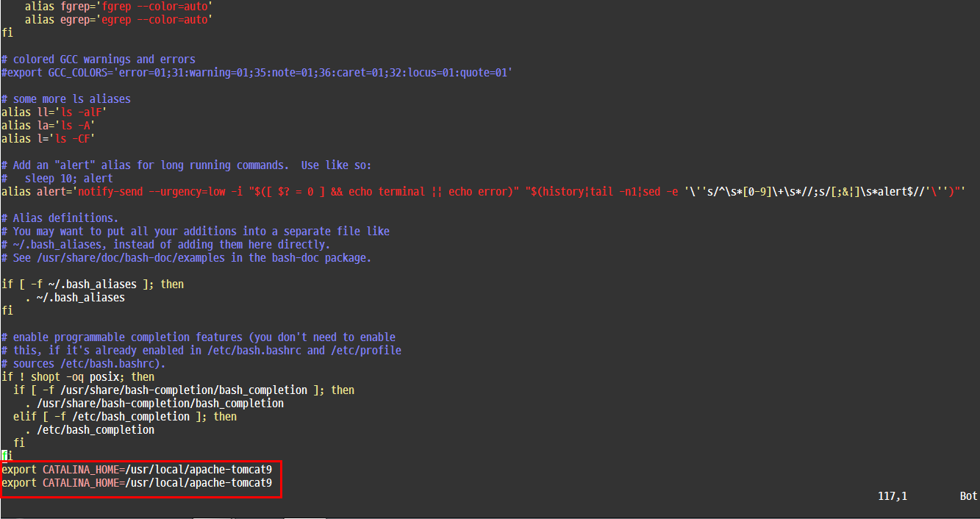Screen dimensions: 980x519
Task: Click the '# Add an "alert" alias' comment line
Action: 187,165
